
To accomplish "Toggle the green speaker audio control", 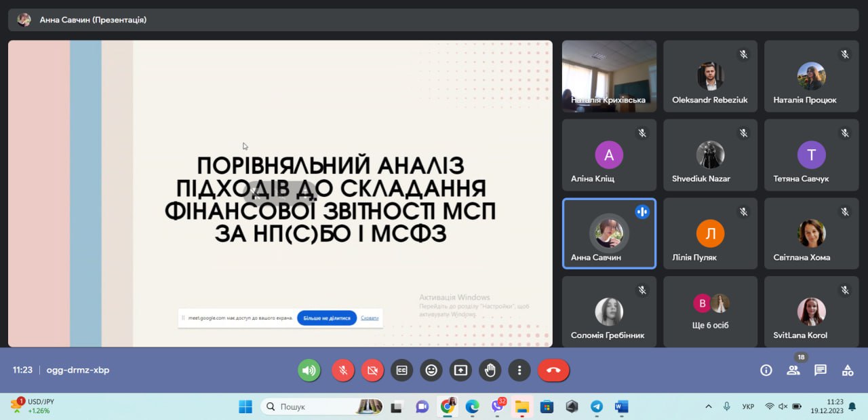I will click(309, 370).
